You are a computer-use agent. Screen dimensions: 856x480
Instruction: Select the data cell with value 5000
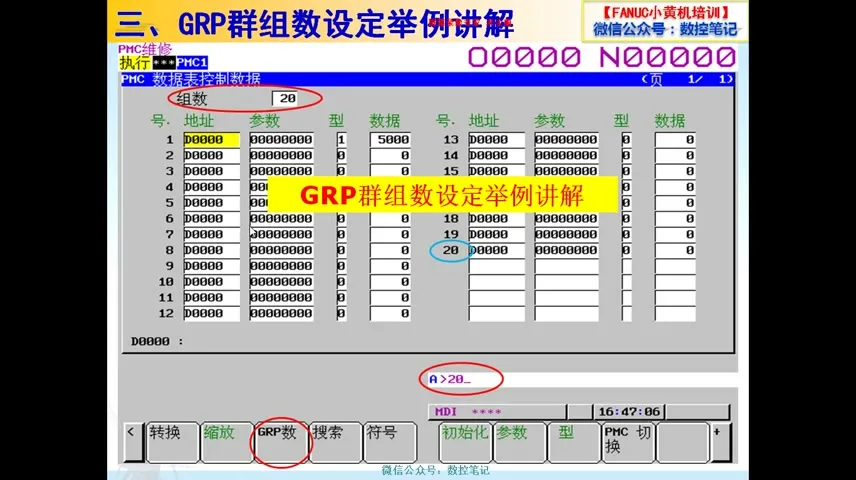coord(390,139)
